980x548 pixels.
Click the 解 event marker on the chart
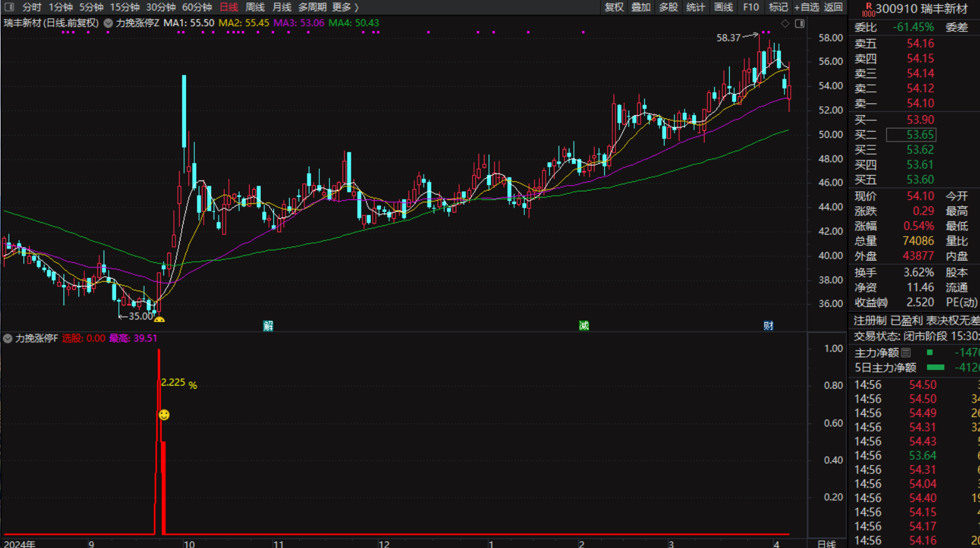268,325
